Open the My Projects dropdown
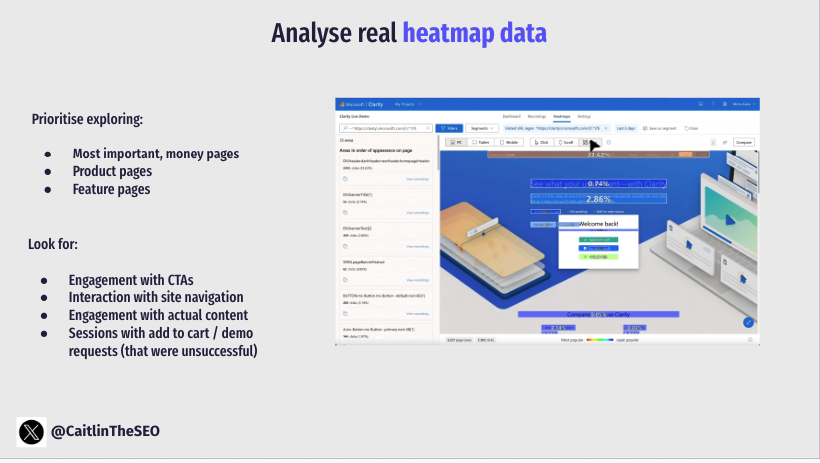 407,104
